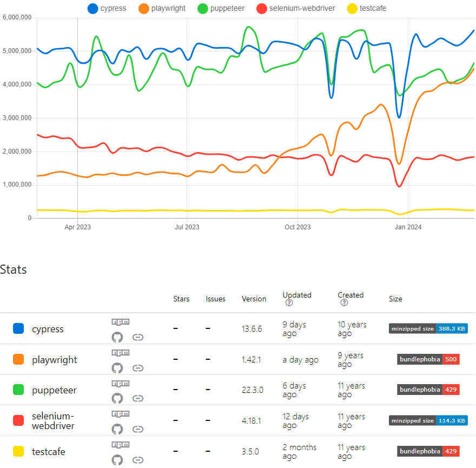Open the puppeteer package link in Stats
The width and height of the screenshot is (476, 468).
(54, 390)
